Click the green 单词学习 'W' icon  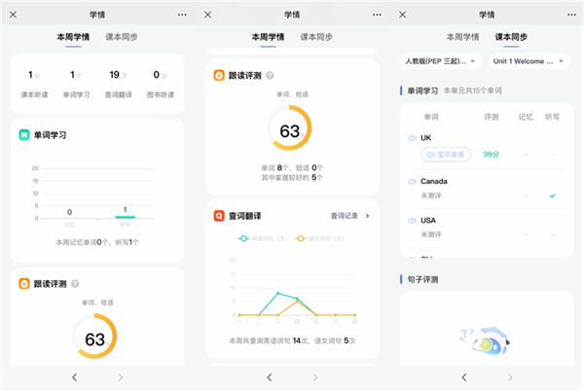pos(24,134)
